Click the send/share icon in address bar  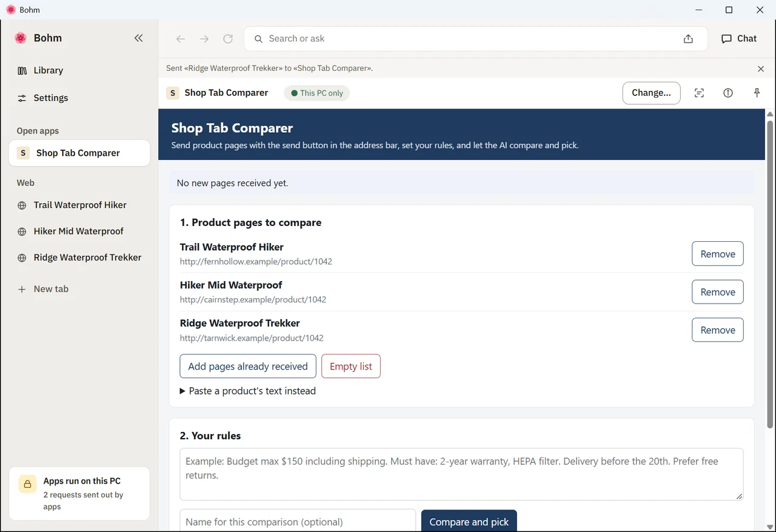click(688, 39)
